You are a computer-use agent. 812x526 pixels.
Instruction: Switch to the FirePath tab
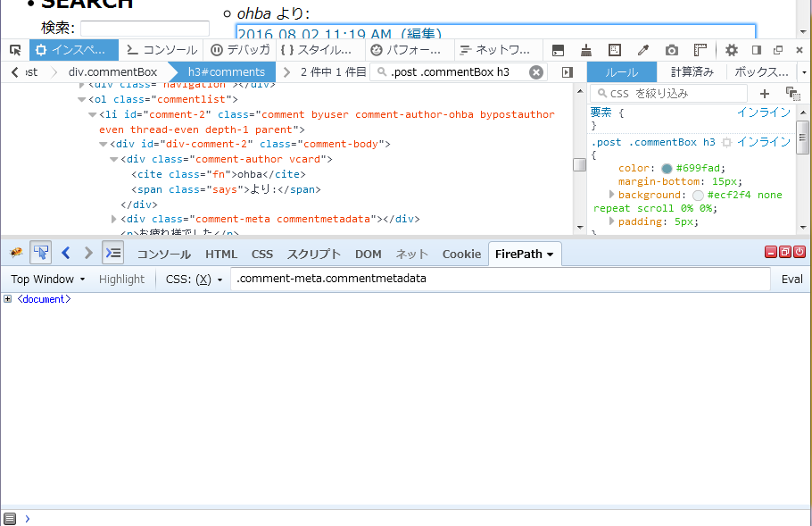pos(523,254)
